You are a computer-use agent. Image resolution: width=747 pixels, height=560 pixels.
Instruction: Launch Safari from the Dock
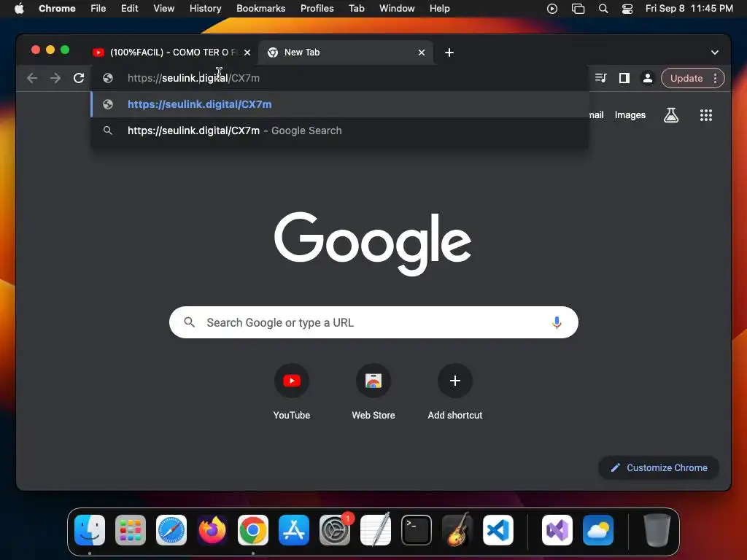(x=171, y=530)
